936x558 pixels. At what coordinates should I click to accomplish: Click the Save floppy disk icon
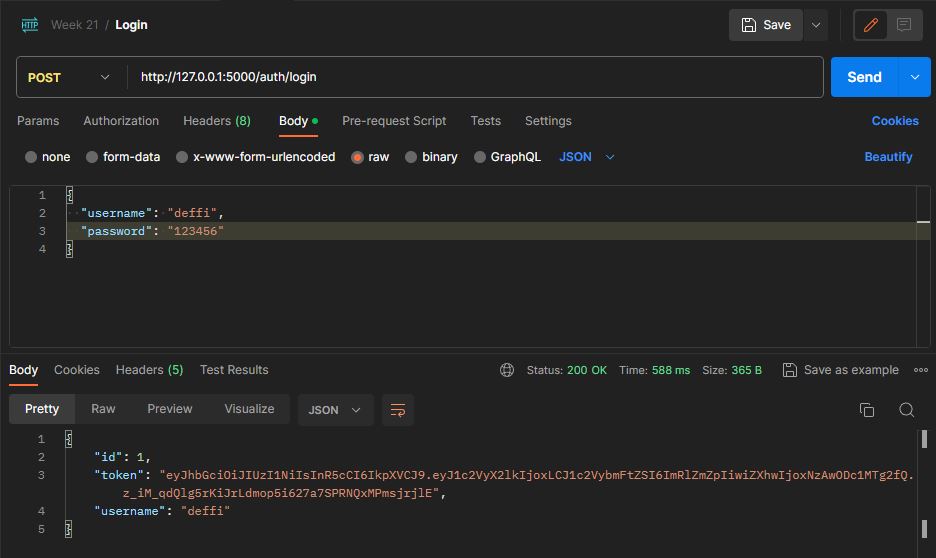pos(749,24)
